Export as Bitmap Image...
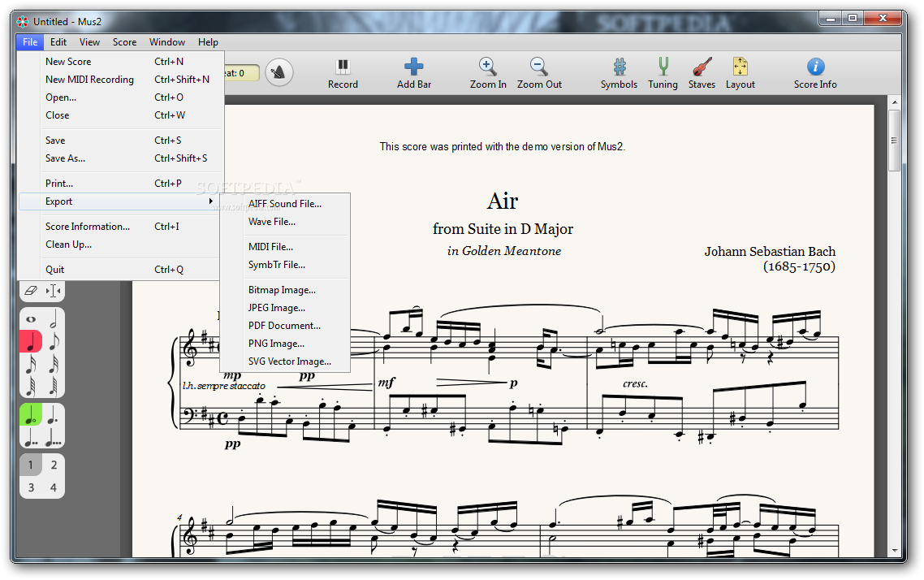Image resolution: width=924 pixels, height=580 pixels. (x=285, y=290)
